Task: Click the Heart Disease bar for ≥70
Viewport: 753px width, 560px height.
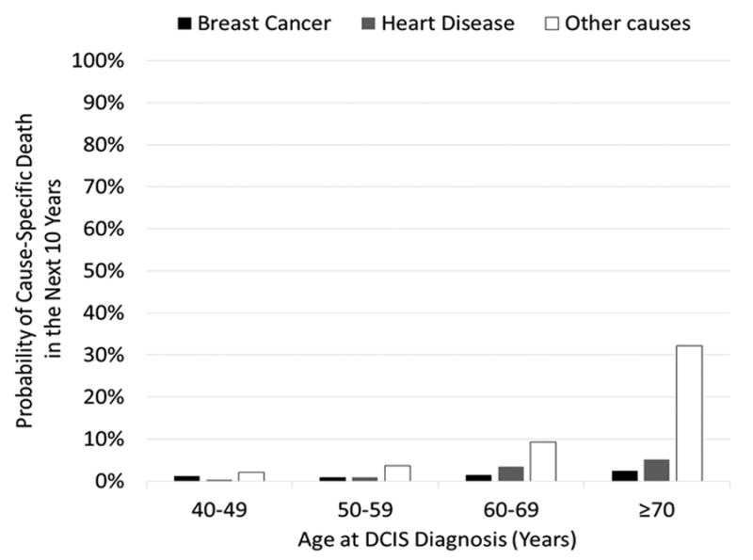Action: point(657,470)
